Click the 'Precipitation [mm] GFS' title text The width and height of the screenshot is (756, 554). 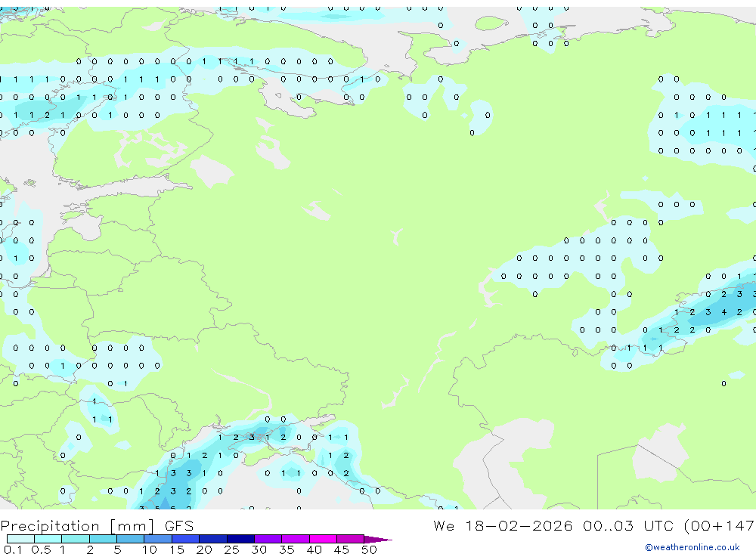(x=97, y=525)
